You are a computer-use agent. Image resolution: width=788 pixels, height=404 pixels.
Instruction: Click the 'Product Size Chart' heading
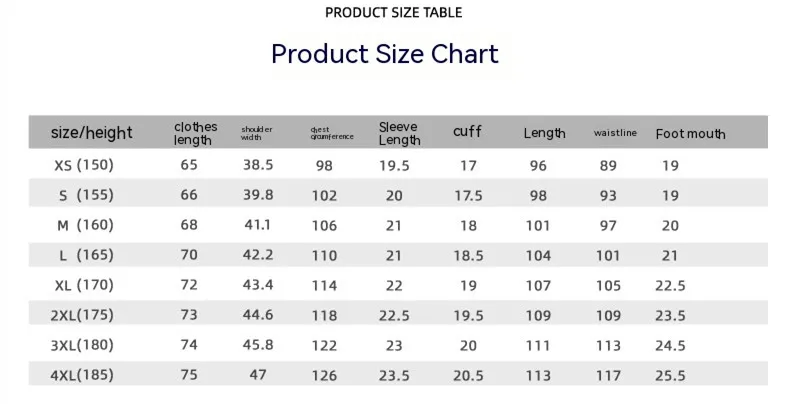click(384, 54)
